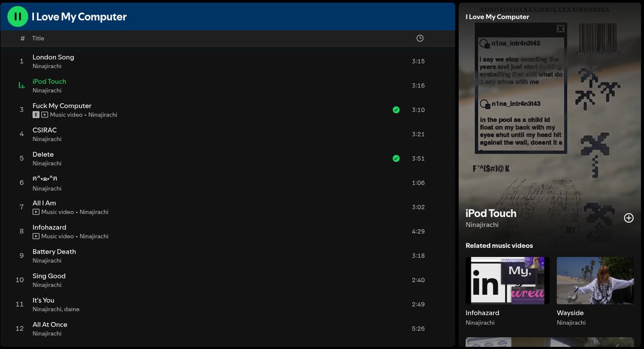Toggle saved checkmark for Fuck My Computer

pyautogui.click(x=396, y=110)
